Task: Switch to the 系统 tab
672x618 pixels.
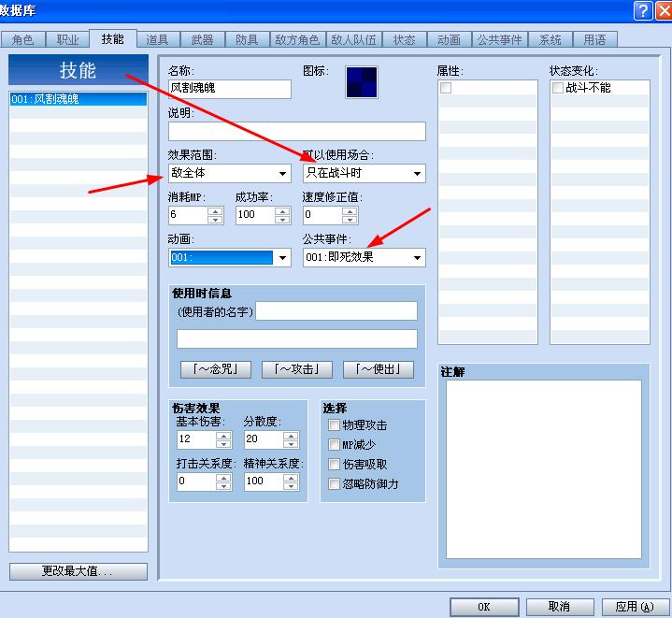Action: [x=550, y=40]
